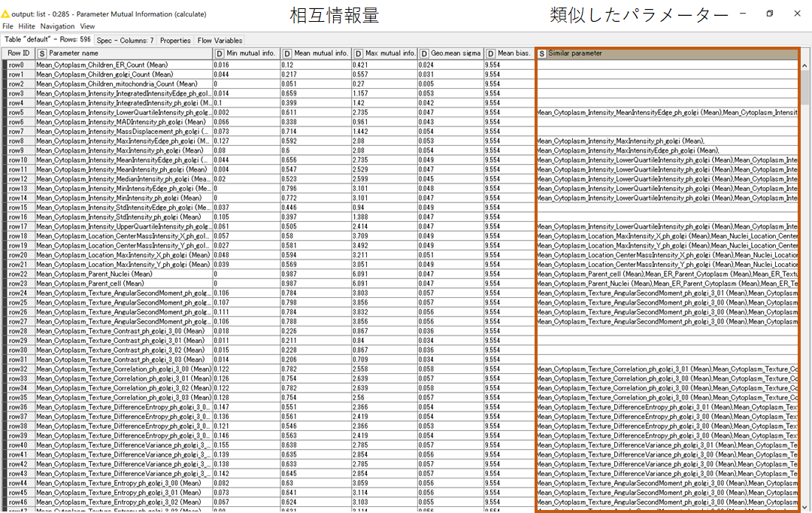The height and width of the screenshot is (513, 812).
Task: Open the Hilite menu
Action: click(x=26, y=26)
